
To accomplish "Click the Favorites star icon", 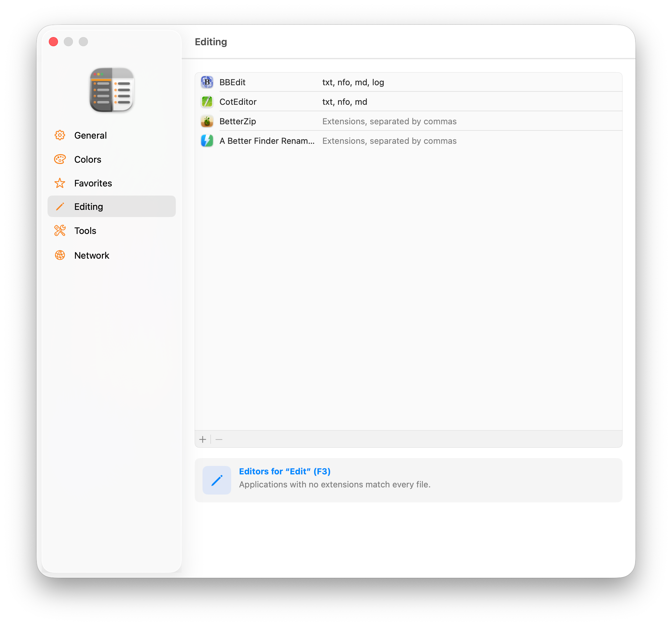I will 60,183.
